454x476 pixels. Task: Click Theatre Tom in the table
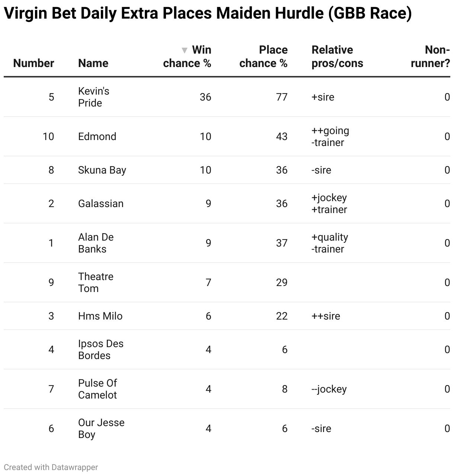96,282
